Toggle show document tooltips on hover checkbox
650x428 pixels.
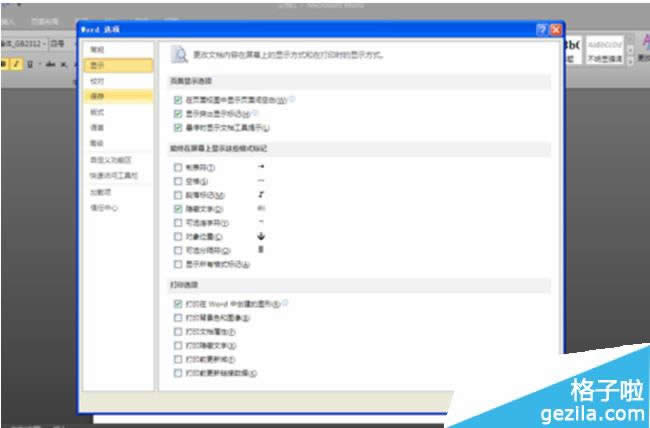click(x=178, y=128)
